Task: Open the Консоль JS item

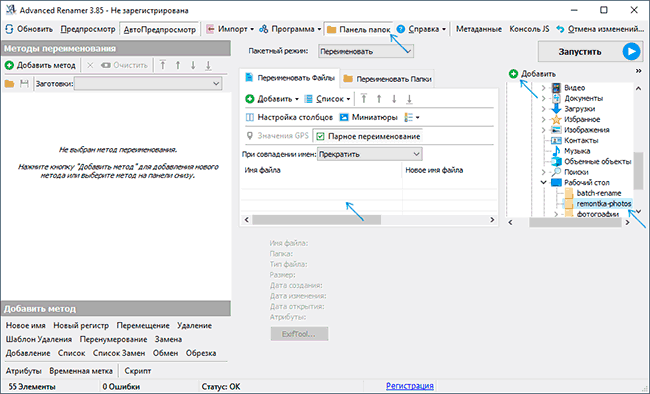Action: click(x=529, y=29)
